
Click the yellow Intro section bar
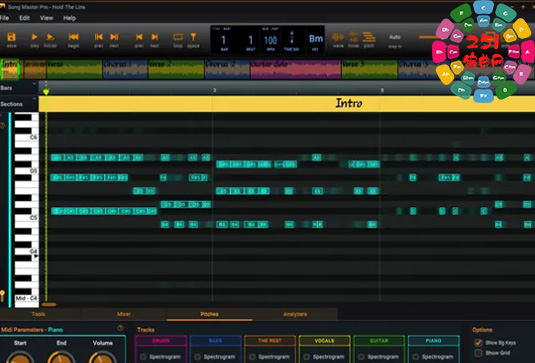point(287,103)
